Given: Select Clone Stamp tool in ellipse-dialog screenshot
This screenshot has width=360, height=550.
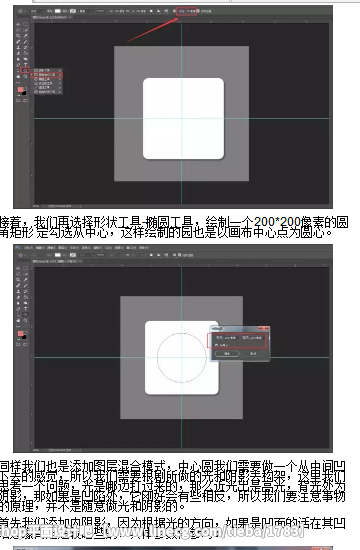Looking at the screenshot, I should [18, 291].
